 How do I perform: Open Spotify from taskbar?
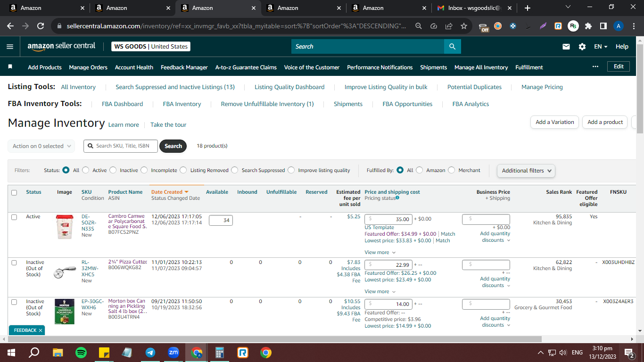[x=81, y=352]
